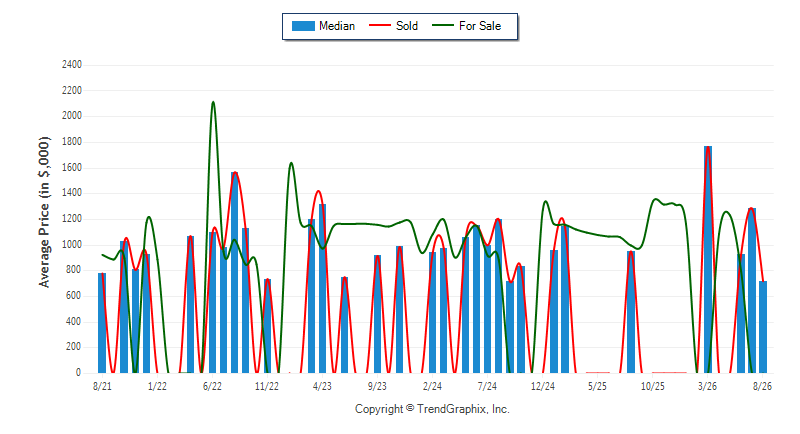Select the 8/21 median bar

(x=102, y=323)
